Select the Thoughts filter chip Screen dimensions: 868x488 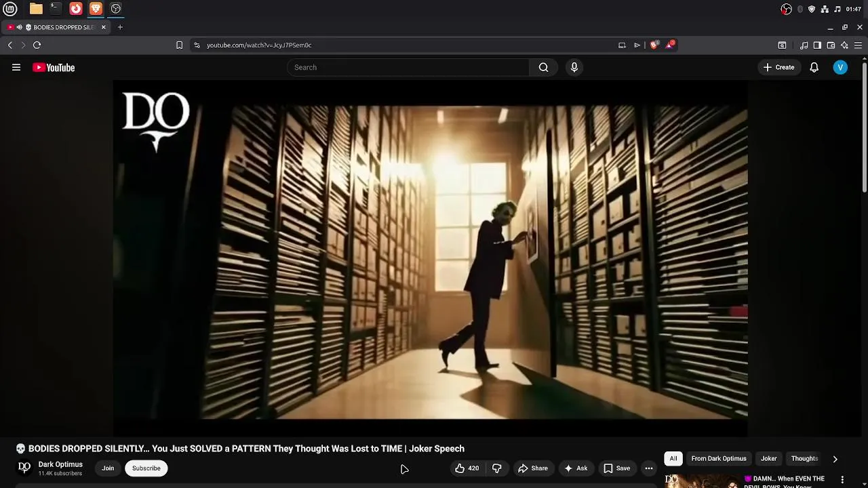pos(804,459)
